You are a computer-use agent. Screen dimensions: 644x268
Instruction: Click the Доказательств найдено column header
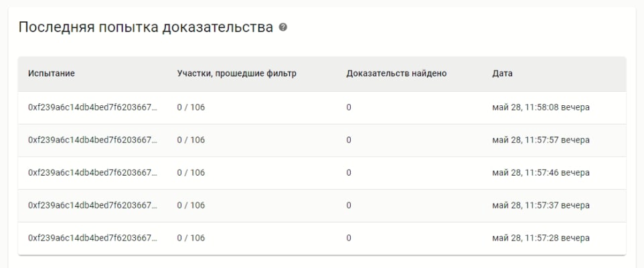coord(396,74)
